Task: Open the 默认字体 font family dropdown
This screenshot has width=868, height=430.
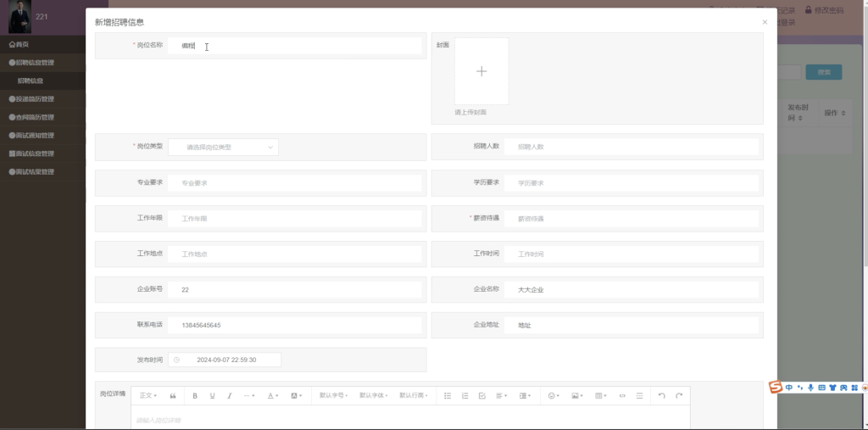Action: pyautogui.click(x=373, y=395)
